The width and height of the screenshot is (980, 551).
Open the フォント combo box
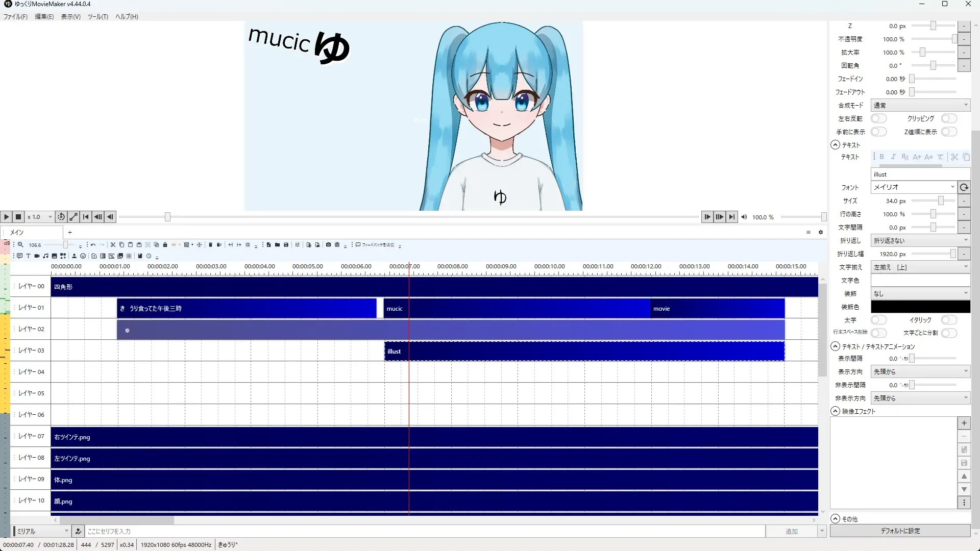click(913, 187)
